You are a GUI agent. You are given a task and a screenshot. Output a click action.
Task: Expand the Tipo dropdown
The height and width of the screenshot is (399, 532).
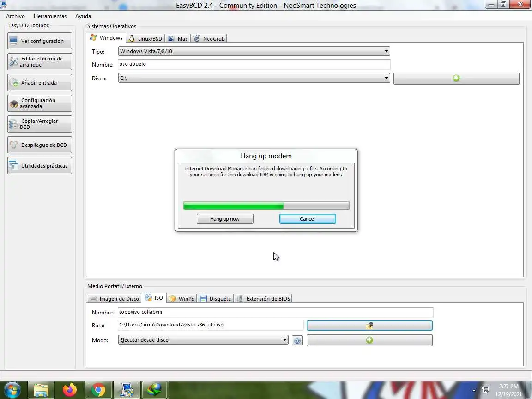click(x=254, y=51)
